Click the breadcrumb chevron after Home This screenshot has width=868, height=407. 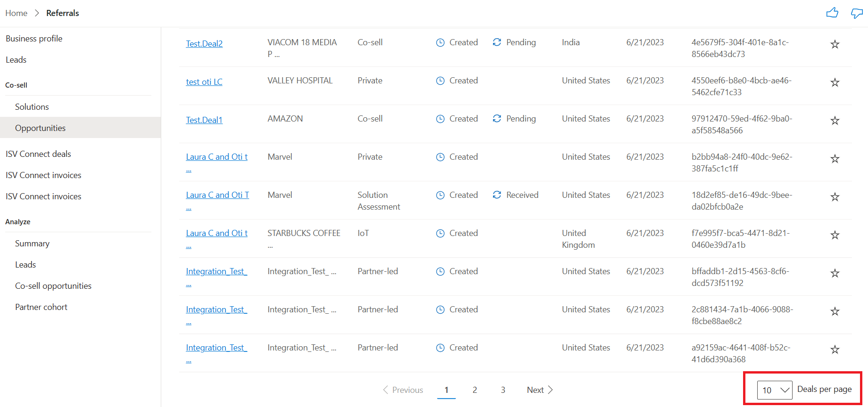(37, 13)
